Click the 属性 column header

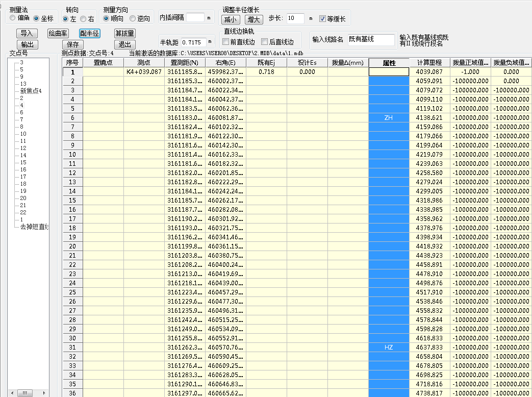(389, 63)
